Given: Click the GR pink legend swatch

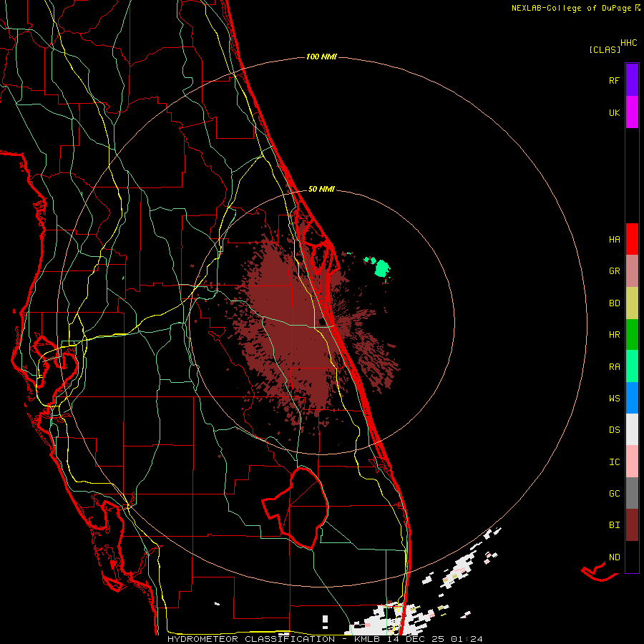Looking at the screenshot, I should tap(632, 270).
